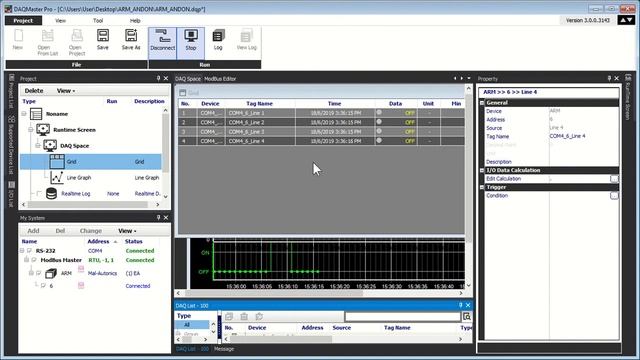Click Del in My System panel

[x=60, y=231]
